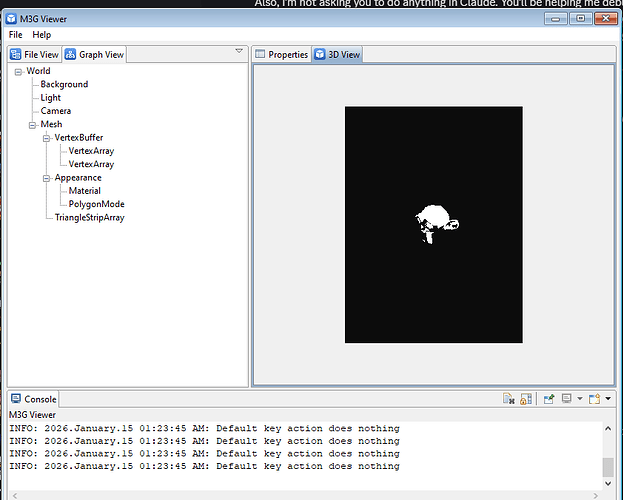Screen dimensions: 623x500
Task: Select the Camera node
Action: tap(56, 111)
